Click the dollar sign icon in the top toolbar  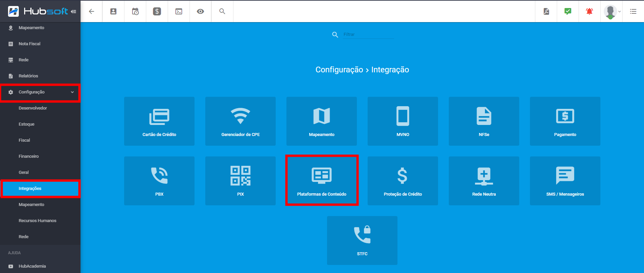click(157, 11)
